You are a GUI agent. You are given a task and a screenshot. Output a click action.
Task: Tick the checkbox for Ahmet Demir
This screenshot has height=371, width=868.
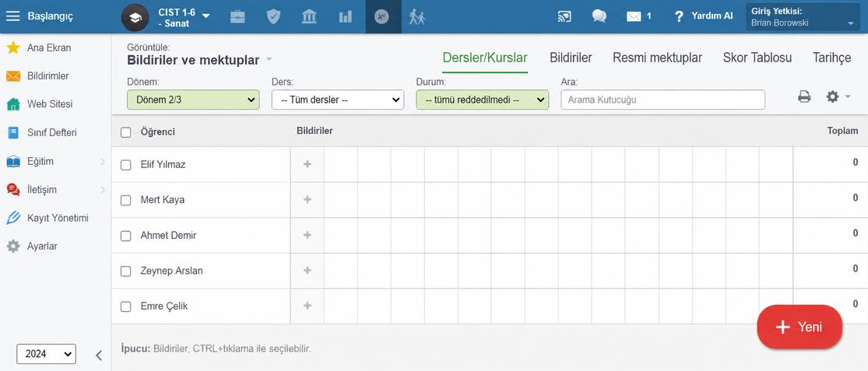pyautogui.click(x=125, y=236)
